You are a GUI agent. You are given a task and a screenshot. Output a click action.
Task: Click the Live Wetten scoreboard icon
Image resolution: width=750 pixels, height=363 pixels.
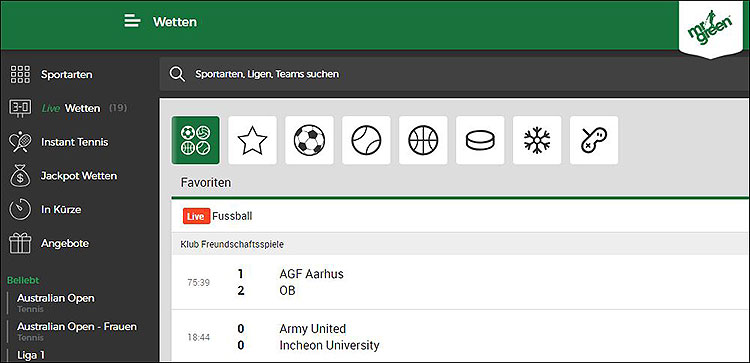[20, 108]
